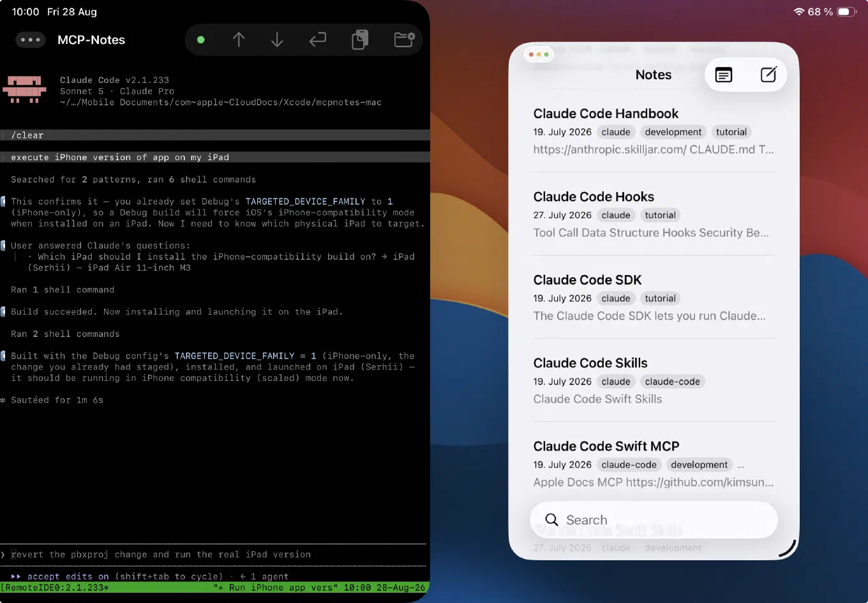Tap the tutorial tag on Claude Code SDK
Screen dimensions: 868x603
coord(660,298)
